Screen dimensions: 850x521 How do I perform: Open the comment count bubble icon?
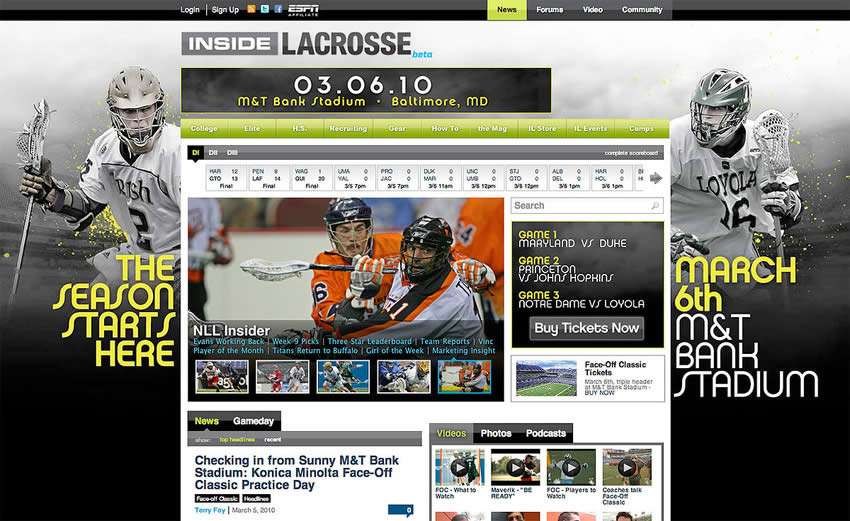(x=401, y=510)
